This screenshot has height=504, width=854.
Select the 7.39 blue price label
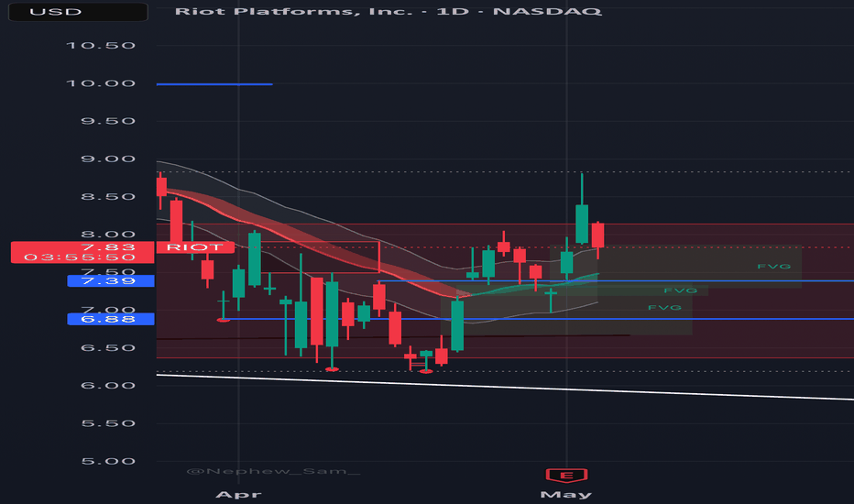(111, 281)
